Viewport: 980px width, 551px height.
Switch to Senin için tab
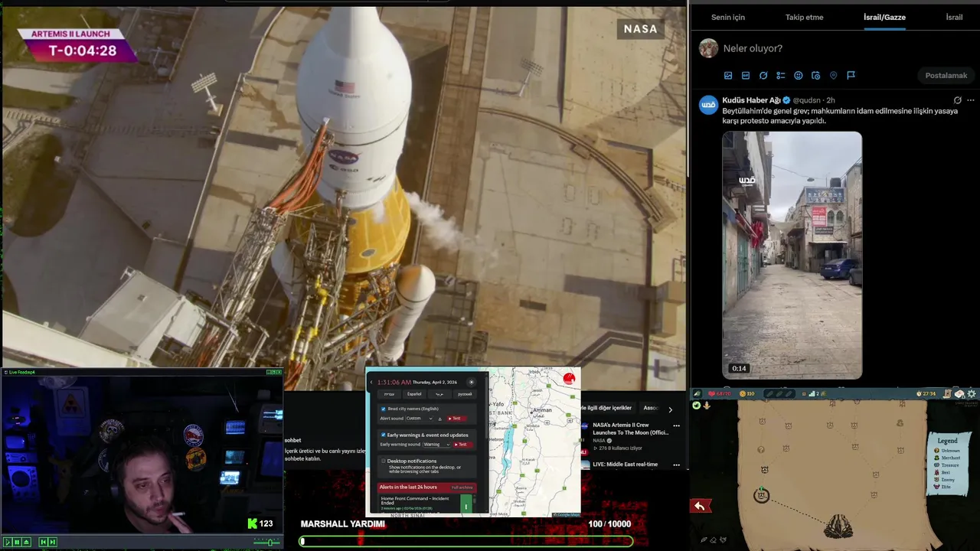(727, 17)
